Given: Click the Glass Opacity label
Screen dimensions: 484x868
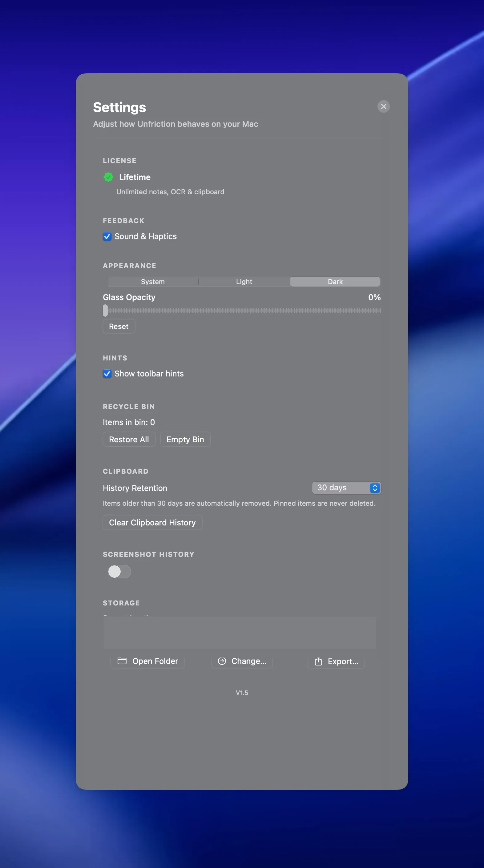Looking at the screenshot, I should point(129,297).
